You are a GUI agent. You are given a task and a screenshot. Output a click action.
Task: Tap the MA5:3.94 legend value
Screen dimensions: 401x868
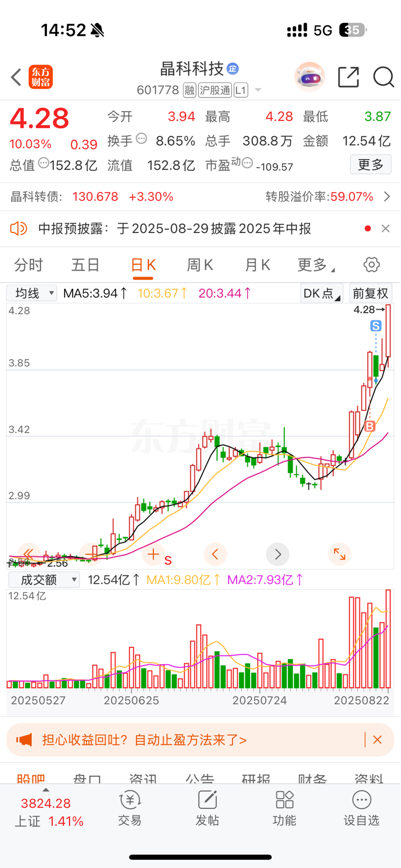tap(95, 293)
